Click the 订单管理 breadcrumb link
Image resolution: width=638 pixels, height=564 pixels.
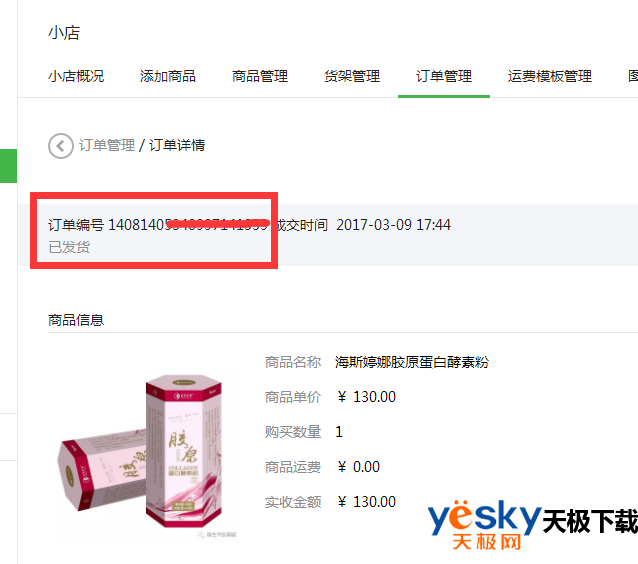point(107,145)
